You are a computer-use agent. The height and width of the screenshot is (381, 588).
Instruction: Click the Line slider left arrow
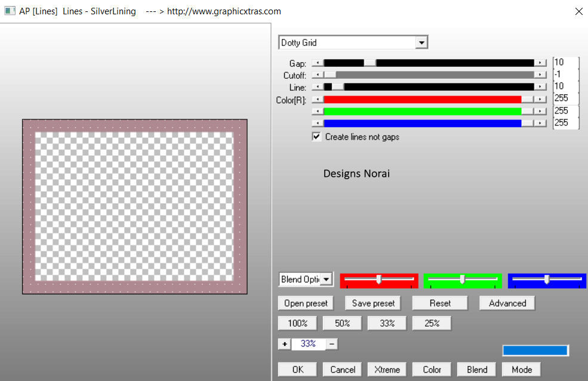coord(318,87)
